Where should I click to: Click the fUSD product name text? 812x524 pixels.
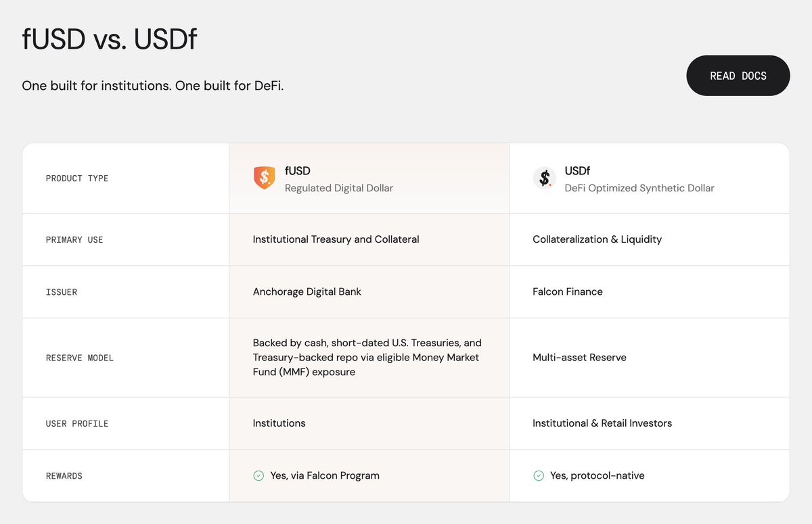pos(298,171)
